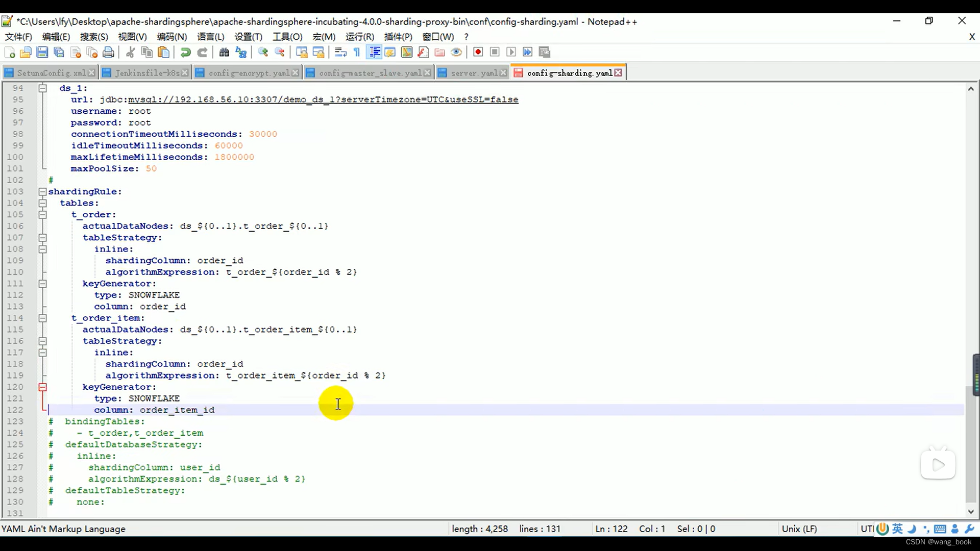This screenshot has height=551, width=980.
Task: Open the Folder as Workspace icon
Action: (x=439, y=52)
